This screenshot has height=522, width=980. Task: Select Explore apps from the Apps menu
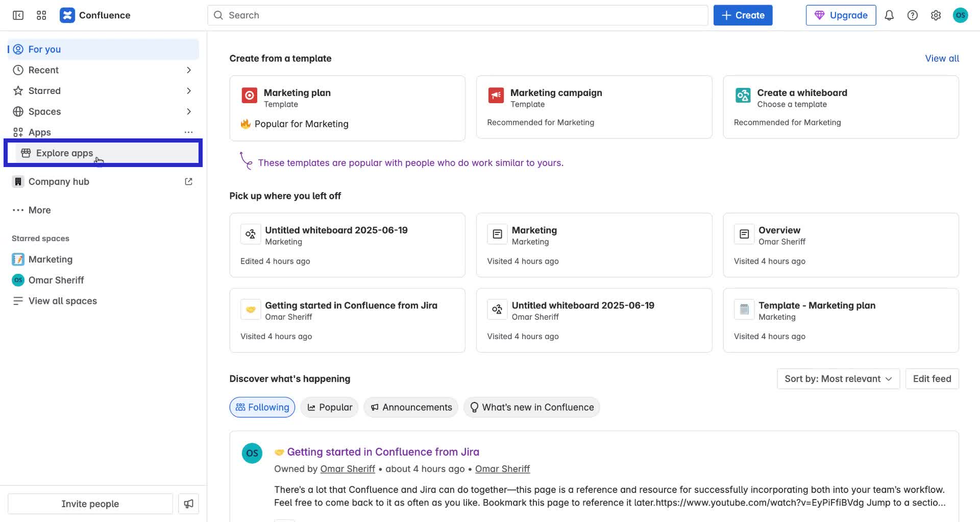(64, 153)
